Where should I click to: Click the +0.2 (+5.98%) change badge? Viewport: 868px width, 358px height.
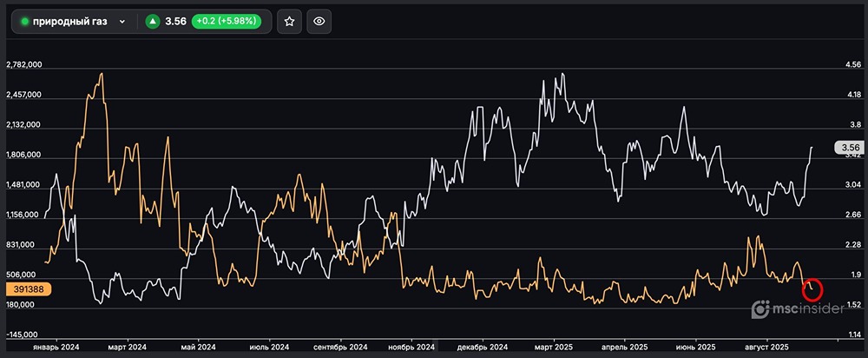[225, 22]
